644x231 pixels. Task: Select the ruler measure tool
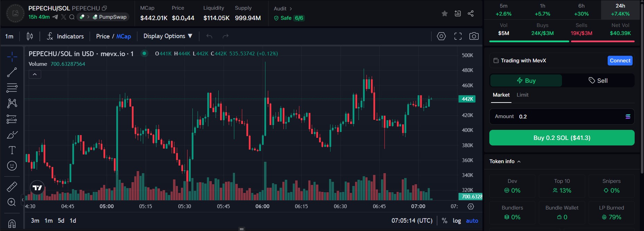click(x=12, y=187)
